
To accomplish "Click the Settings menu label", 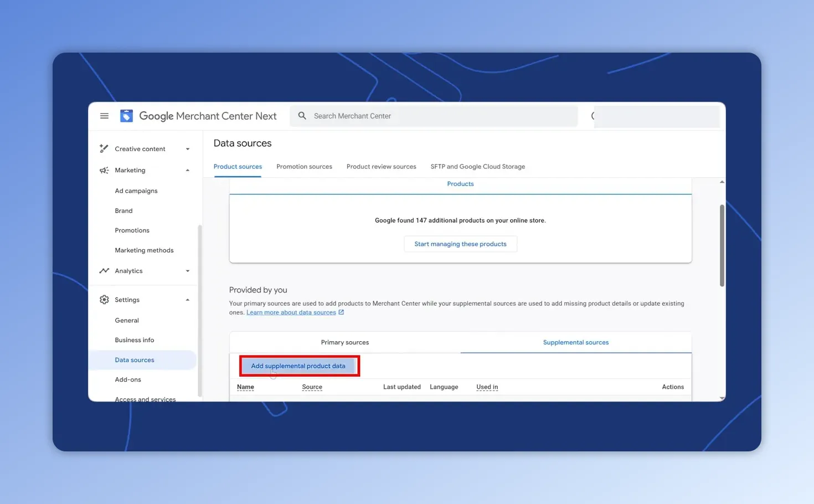I will pos(127,300).
